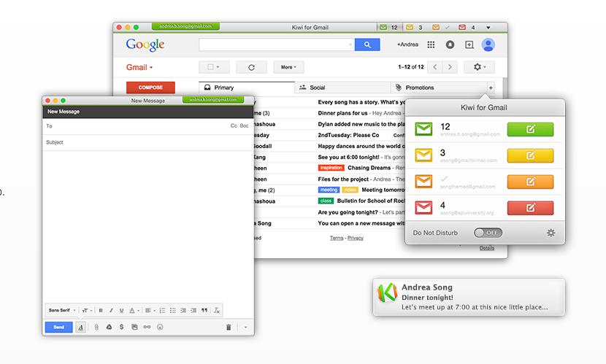The width and height of the screenshot is (606, 364).
Task: Go to newer messages page arrow
Action: [x=435, y=67]
